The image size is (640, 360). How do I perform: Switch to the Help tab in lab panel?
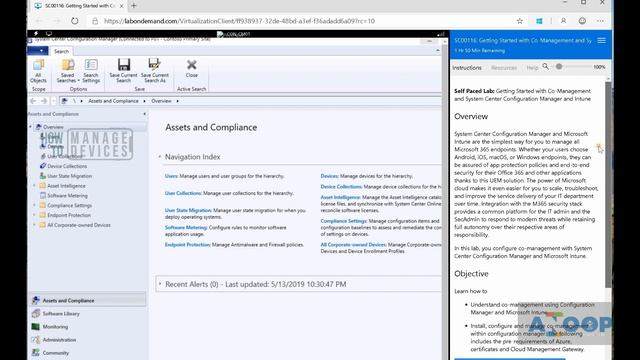532,68
